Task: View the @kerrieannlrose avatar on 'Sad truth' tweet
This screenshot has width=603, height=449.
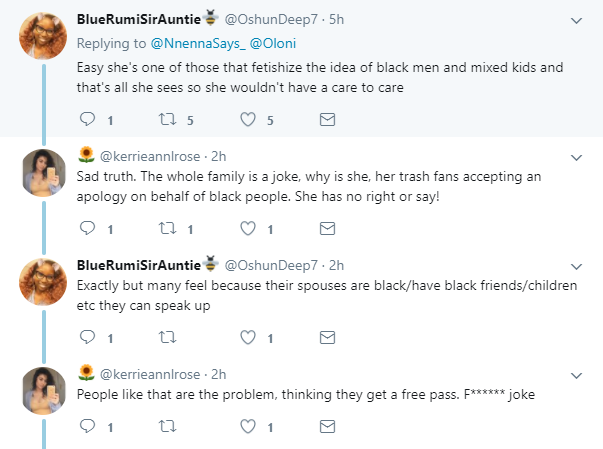Action: [x=43, y=173]
